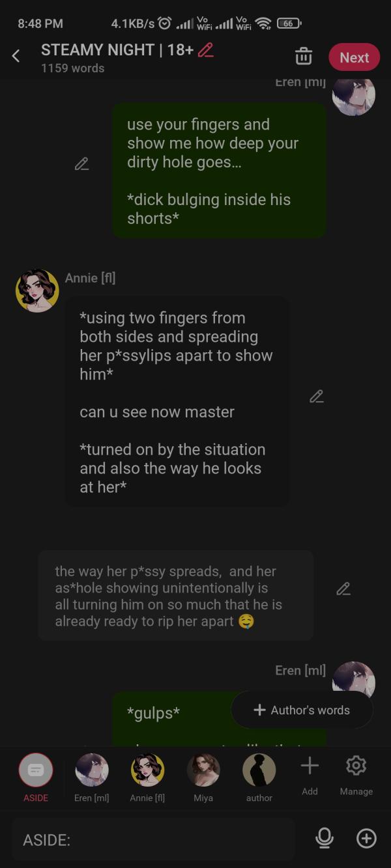Tap the circled plus attachment icon

pos(366,839)
